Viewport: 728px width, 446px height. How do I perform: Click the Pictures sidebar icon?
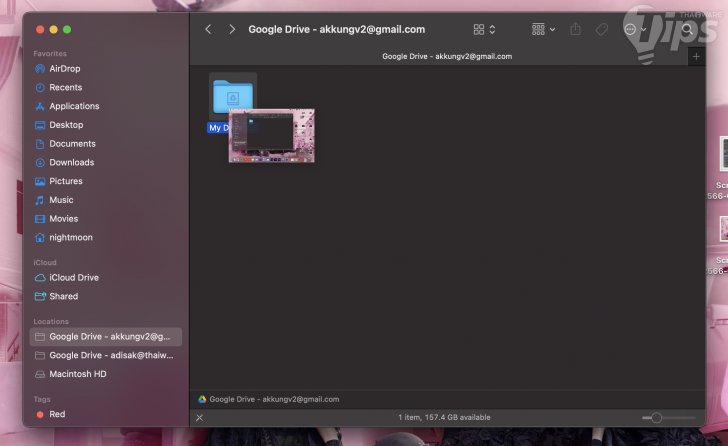click(40, 181)
